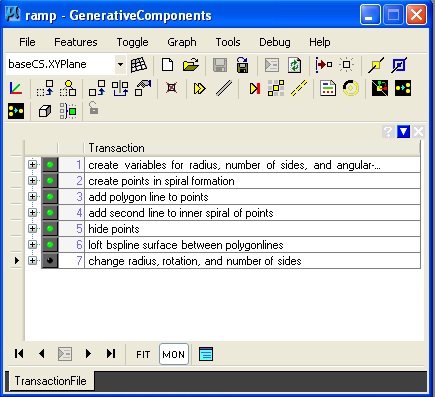435x397 pixels.
Task: Open the Debug menu
Action: (x=275, y=42)
